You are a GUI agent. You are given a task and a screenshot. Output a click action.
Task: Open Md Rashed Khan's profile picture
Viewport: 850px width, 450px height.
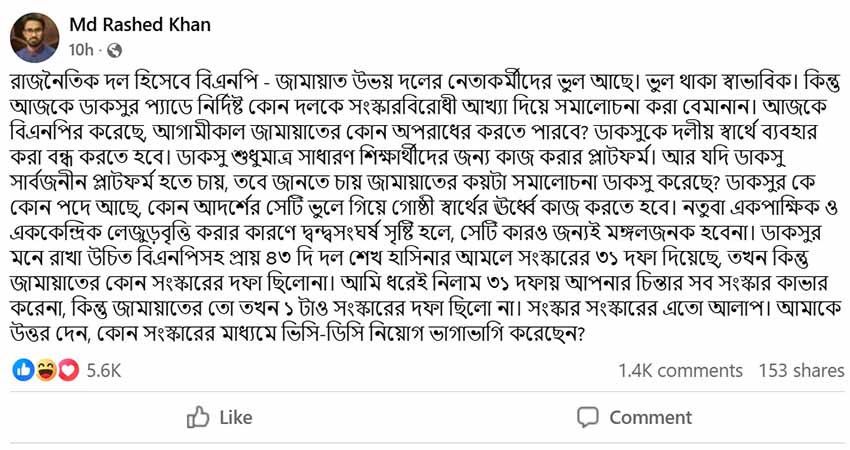(34, 37)
